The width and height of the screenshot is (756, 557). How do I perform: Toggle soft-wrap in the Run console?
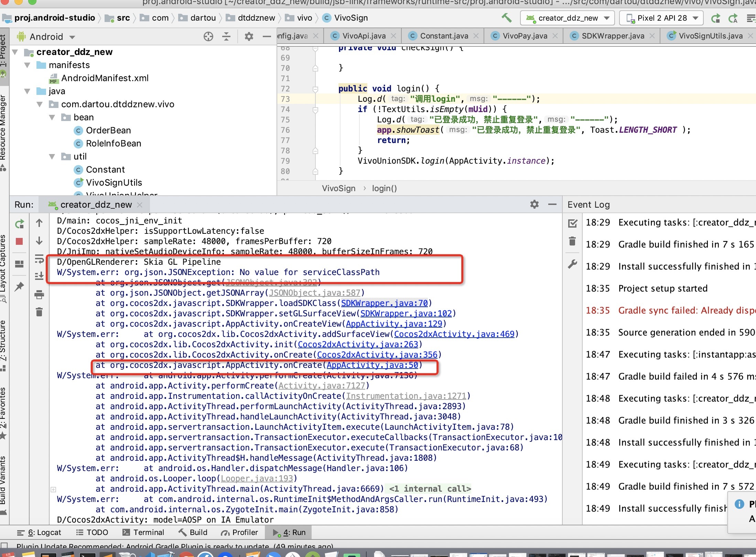[39, 259]
